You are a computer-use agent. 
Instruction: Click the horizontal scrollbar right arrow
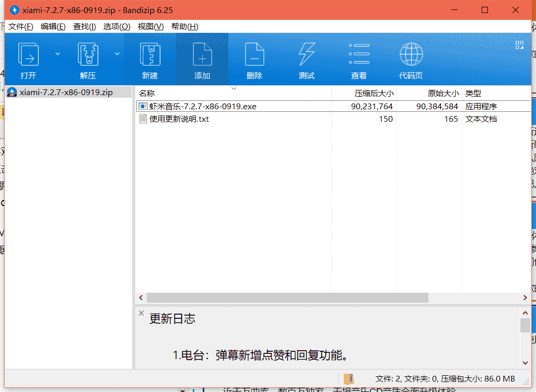[x=526, y=298]
